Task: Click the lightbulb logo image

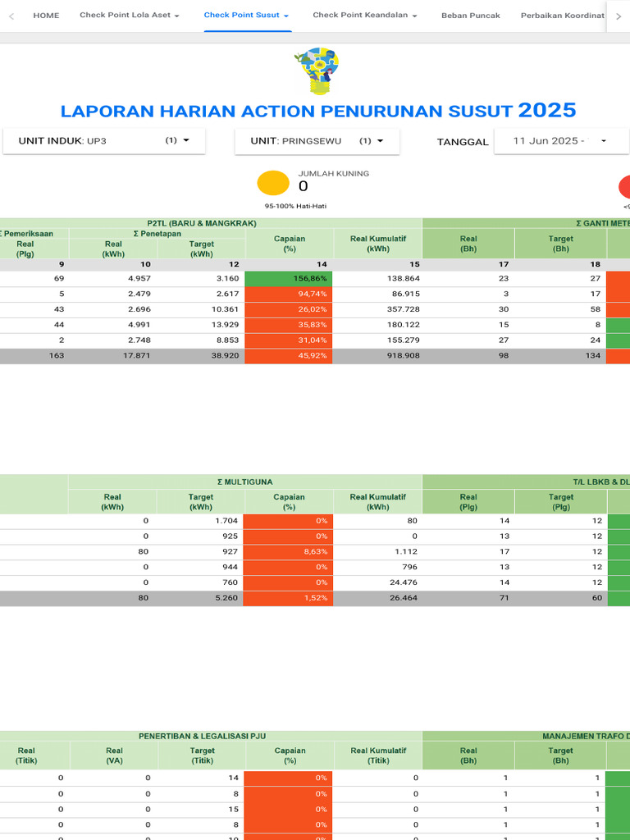Action: click(317, 71)
